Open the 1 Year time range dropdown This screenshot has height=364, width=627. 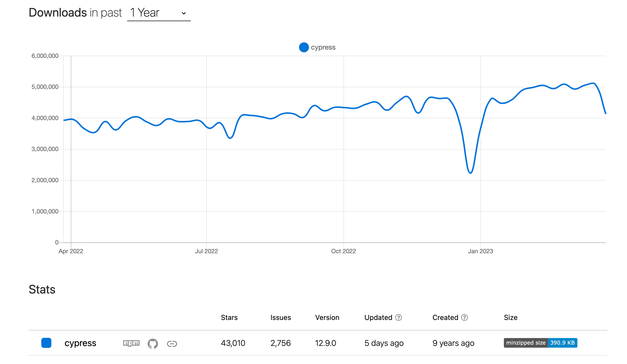coord(159,13)
